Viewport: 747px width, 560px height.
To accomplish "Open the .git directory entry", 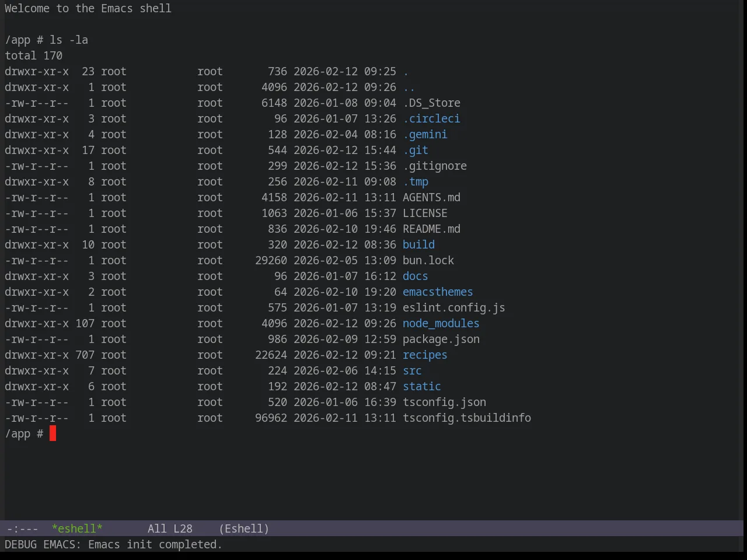I will coord(416,150).
